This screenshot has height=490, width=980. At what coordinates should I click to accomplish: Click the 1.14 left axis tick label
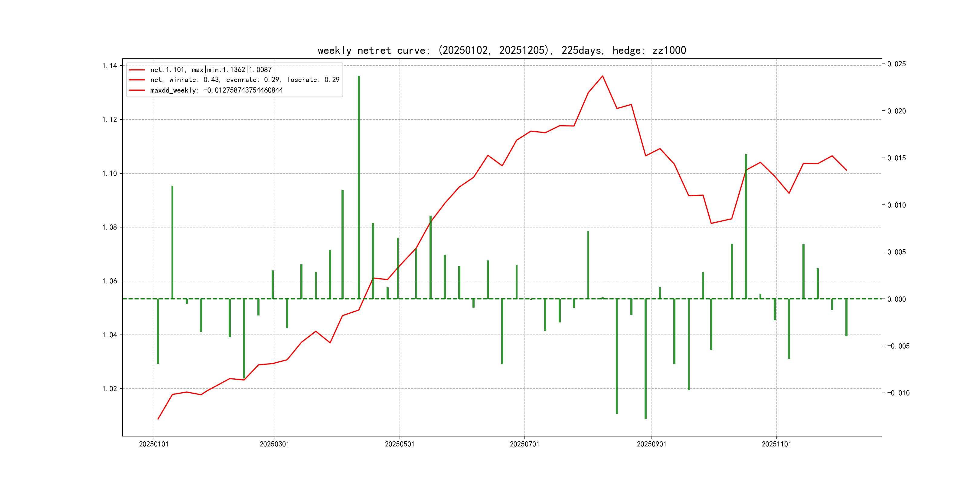tap(109, 65)
